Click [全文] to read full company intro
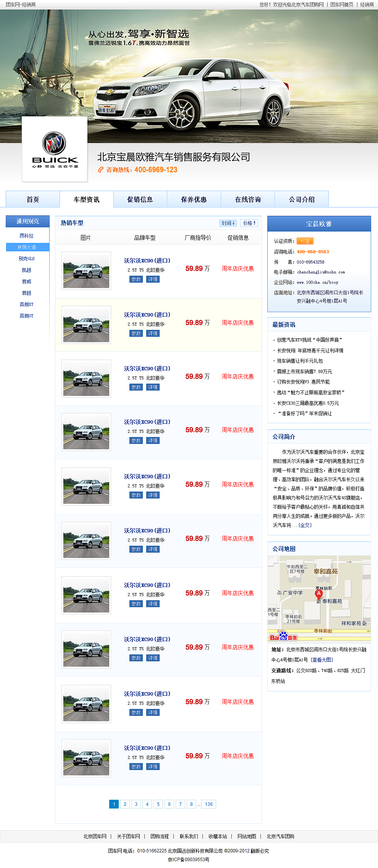 [x=305, y=525]
